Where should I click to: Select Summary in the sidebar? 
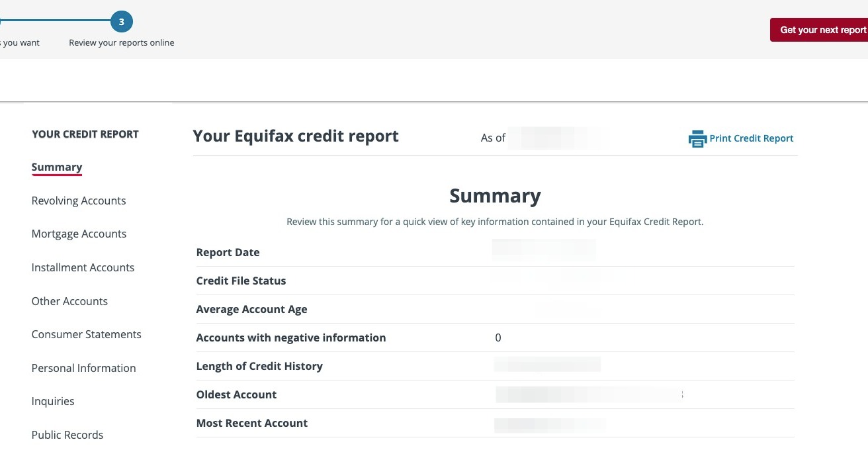point(57,167)
